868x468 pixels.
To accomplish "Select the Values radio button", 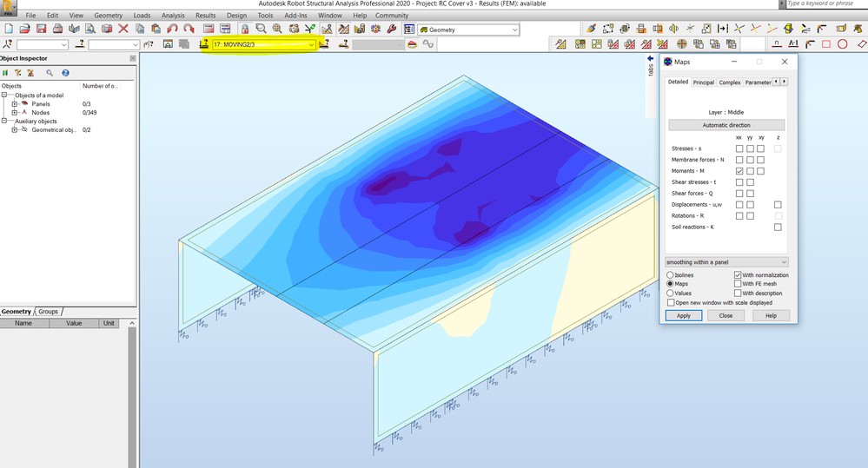I will click(671, 293).
